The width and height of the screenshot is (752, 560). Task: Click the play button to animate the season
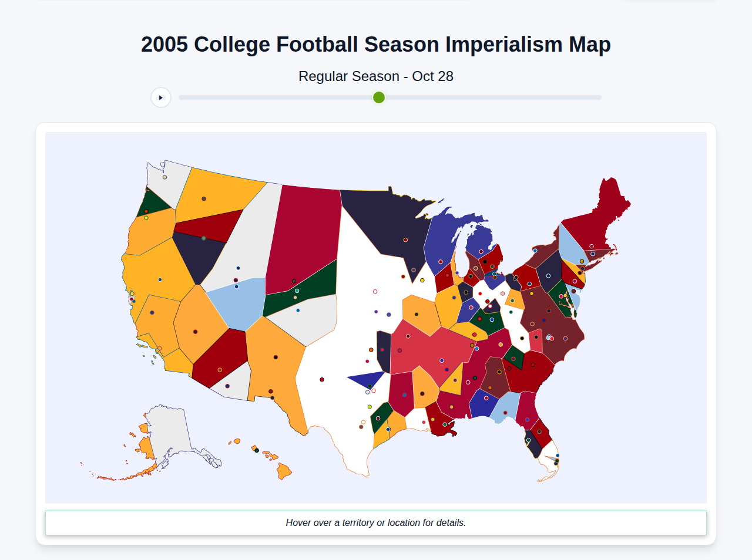pyautogui.click(x=160, y=97)
